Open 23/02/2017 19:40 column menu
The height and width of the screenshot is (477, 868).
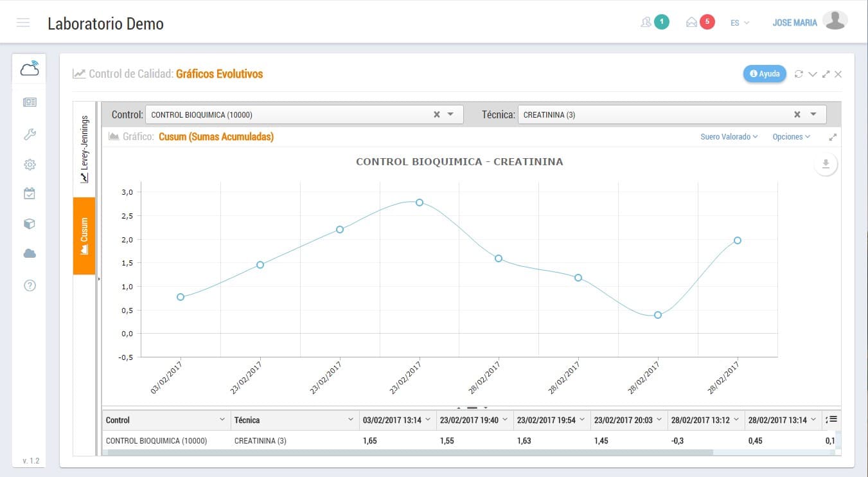coord(505,420)
